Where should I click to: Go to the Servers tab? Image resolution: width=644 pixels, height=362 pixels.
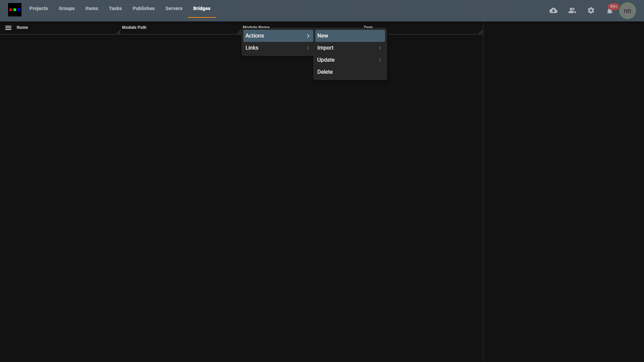(174, 8)
